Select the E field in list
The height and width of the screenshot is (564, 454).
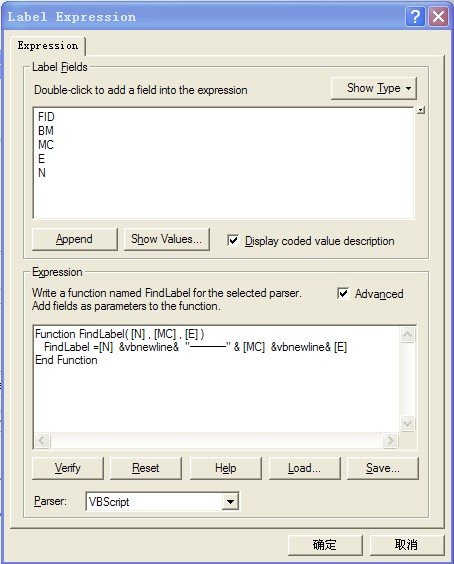coord(41,159)
